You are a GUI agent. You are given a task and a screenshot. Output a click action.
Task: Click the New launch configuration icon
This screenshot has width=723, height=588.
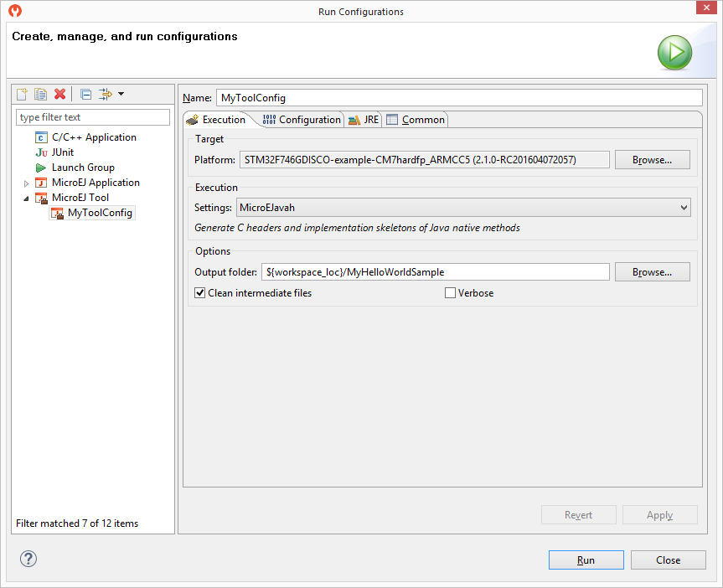coord(23,94)
